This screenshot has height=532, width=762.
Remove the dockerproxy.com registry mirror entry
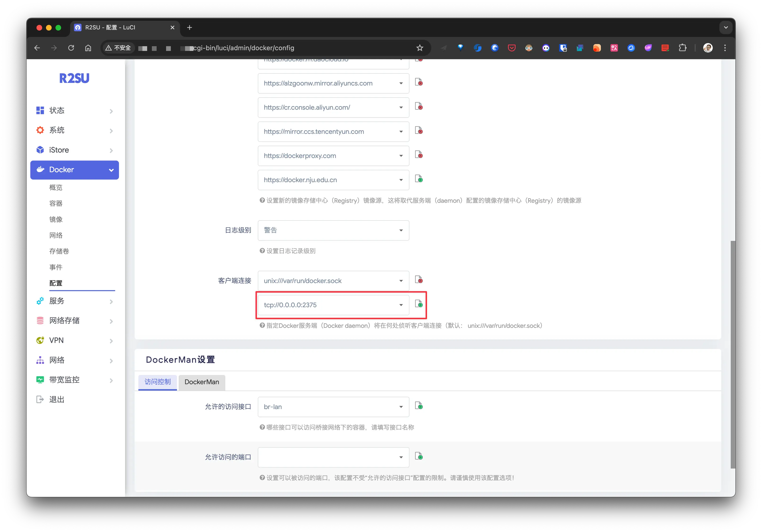pyautogui.click(x=419, y=155)
